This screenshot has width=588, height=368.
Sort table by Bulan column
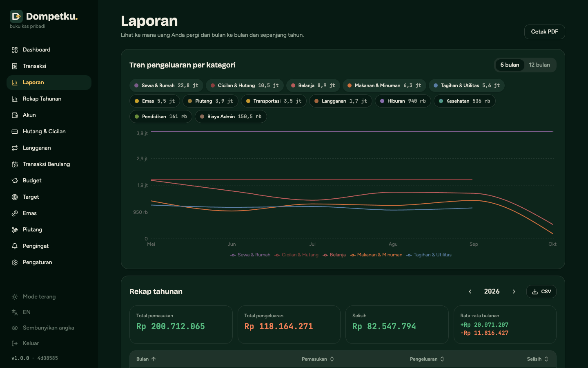146,359
